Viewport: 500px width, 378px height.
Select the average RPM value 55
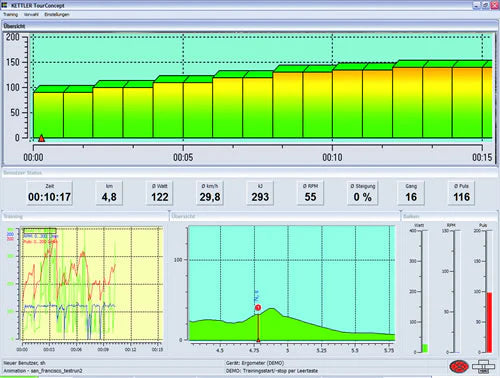310,197
